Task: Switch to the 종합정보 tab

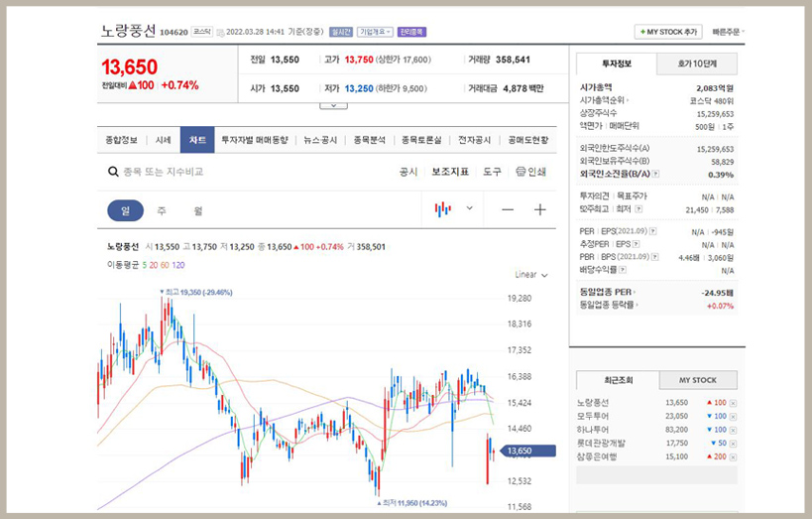Action: point(122,140)
